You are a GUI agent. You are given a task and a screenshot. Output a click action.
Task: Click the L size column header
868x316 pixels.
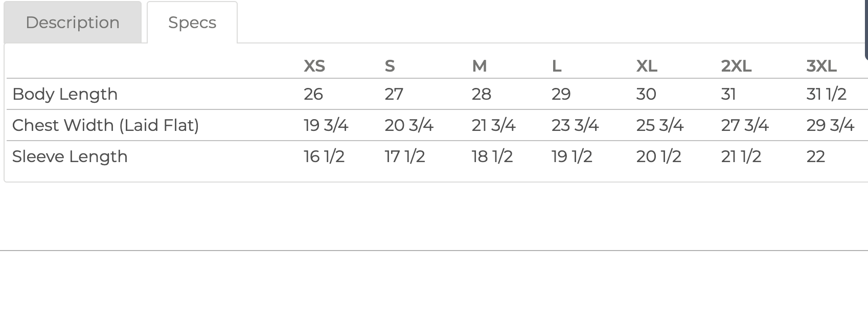(557, 66)
